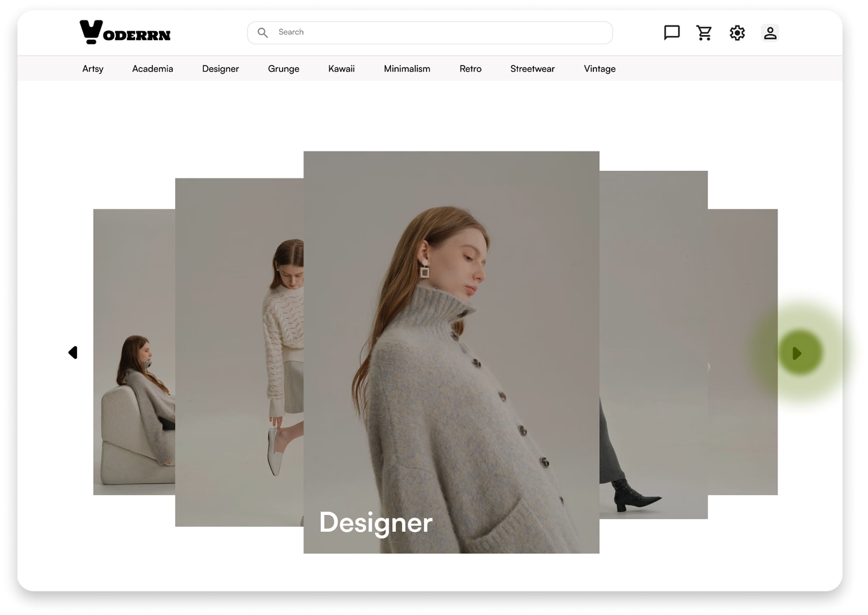Advance carousel with right arrow
The height and width of the screenshot is (615, 868).
pyautogui.click(x=797, y=353)
